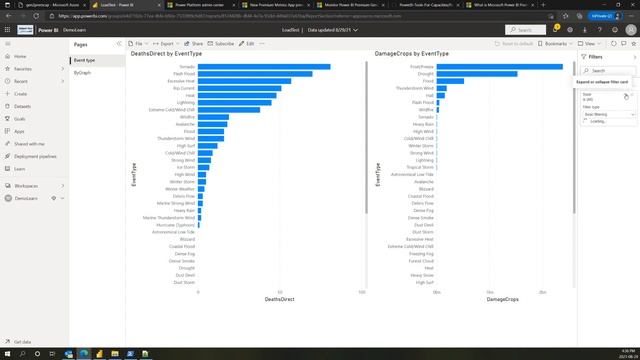Open notifications bell in header
This screenshot has width=640, height=360.
pos(556,30)
